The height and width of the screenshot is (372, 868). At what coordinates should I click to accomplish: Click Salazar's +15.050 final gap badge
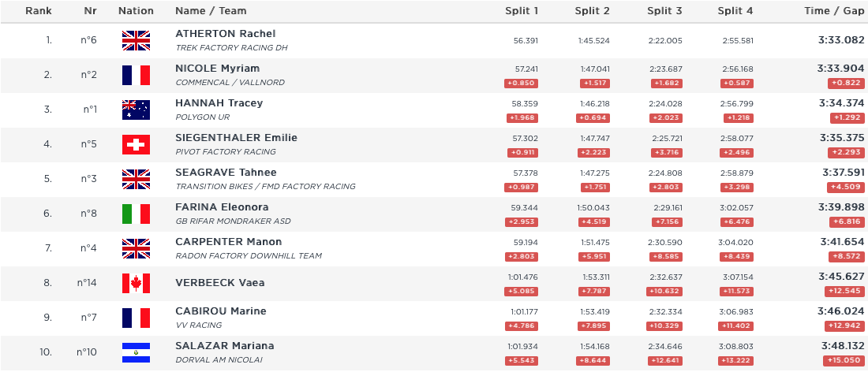click(x=844, y=361)
